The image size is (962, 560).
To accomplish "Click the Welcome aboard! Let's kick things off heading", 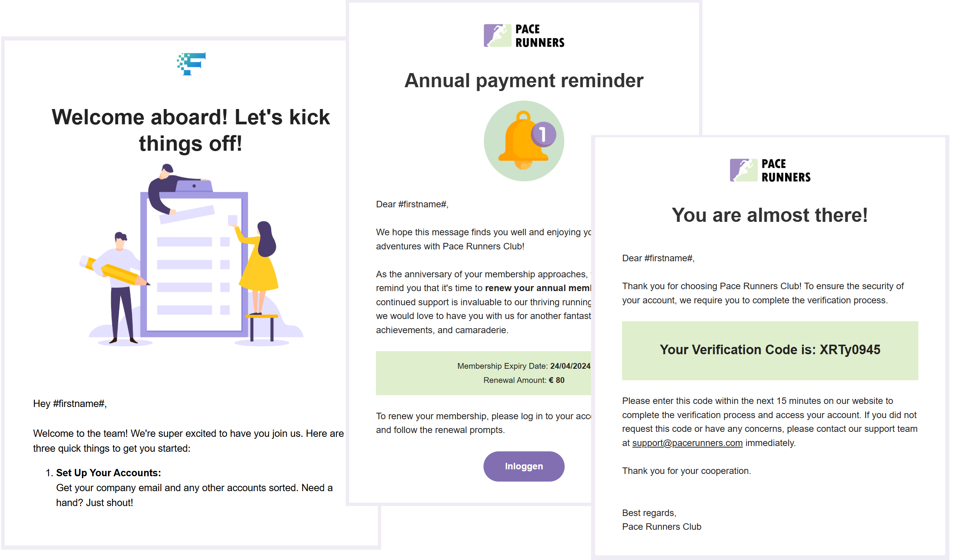I will pyautogui.click(x=191, y=130).
